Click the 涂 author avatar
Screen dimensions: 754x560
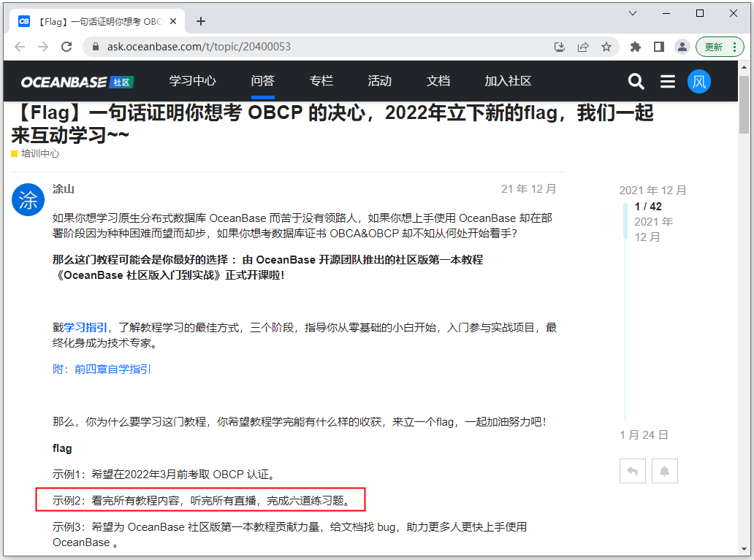(x=28, y=199)
